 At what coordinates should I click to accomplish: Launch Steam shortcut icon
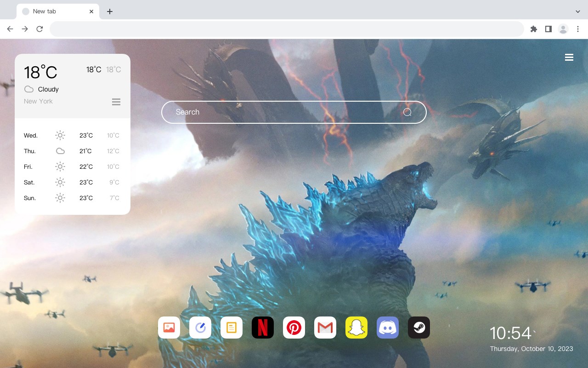click(419, 328)
